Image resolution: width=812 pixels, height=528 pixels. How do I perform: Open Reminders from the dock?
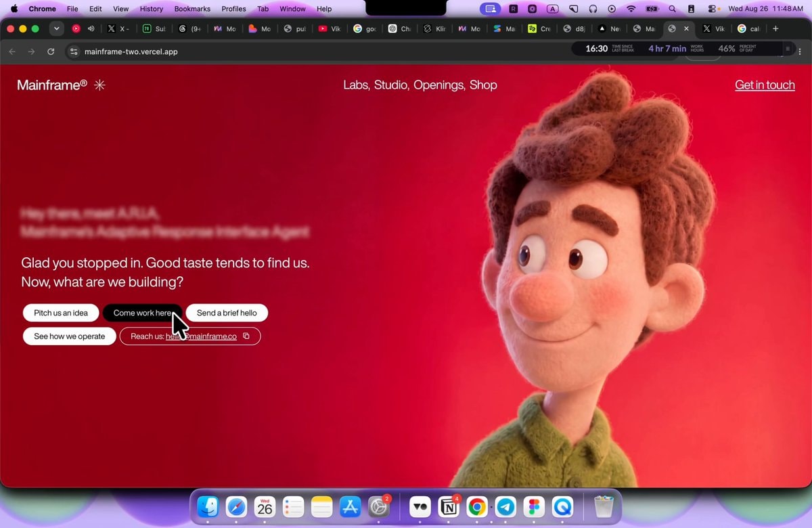(293, 506)
